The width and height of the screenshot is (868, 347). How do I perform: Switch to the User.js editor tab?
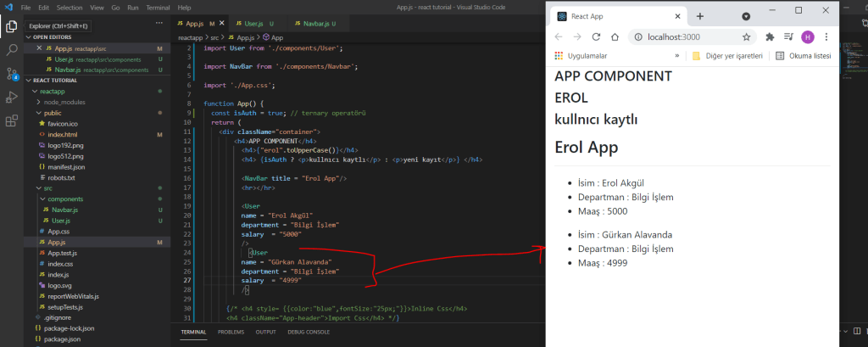(x=248, y=22)
